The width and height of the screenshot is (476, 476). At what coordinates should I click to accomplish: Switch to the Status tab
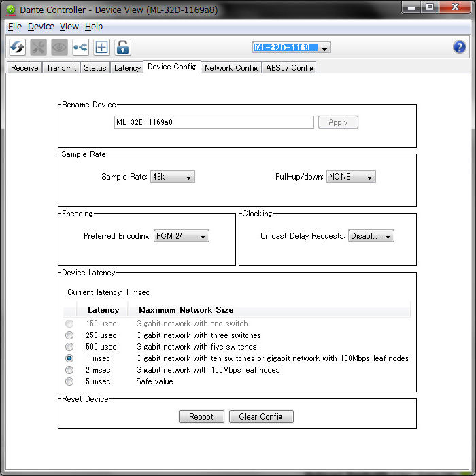[95, 68]
